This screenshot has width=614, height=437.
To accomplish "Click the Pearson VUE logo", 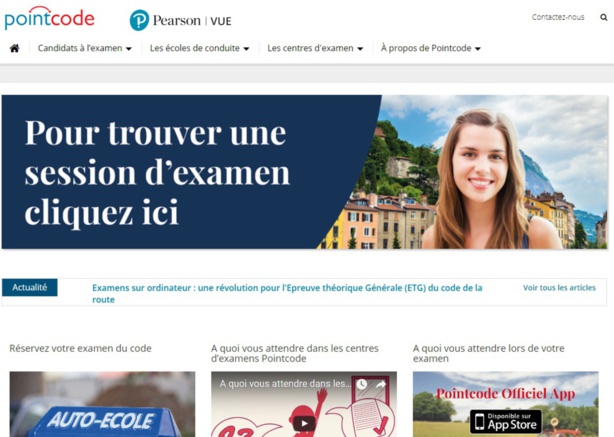I will [x=181, y=20].
